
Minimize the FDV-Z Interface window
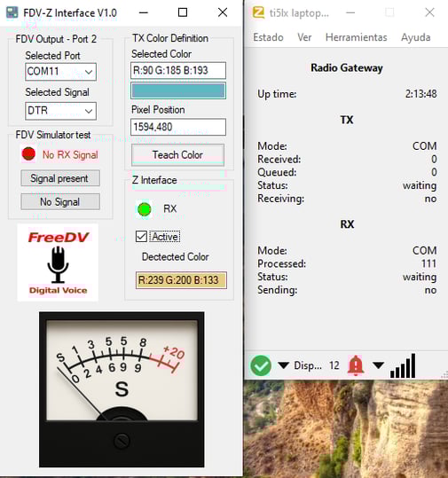(144, 12)
